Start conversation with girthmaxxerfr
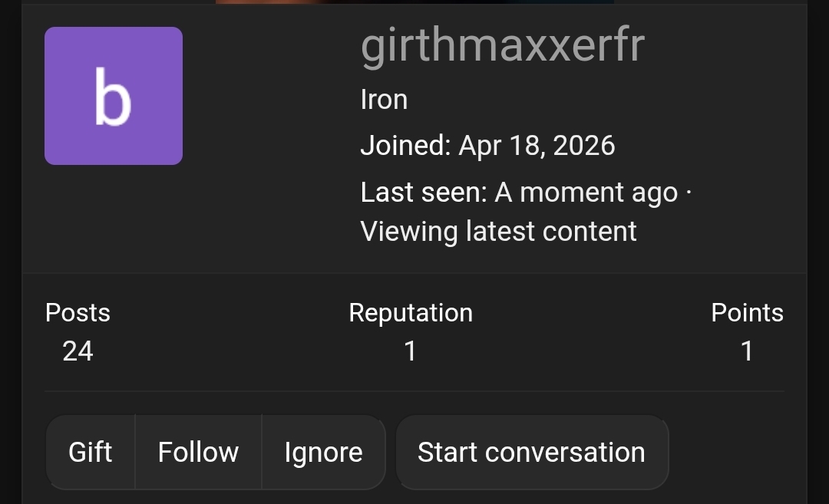 pos(532,452)
